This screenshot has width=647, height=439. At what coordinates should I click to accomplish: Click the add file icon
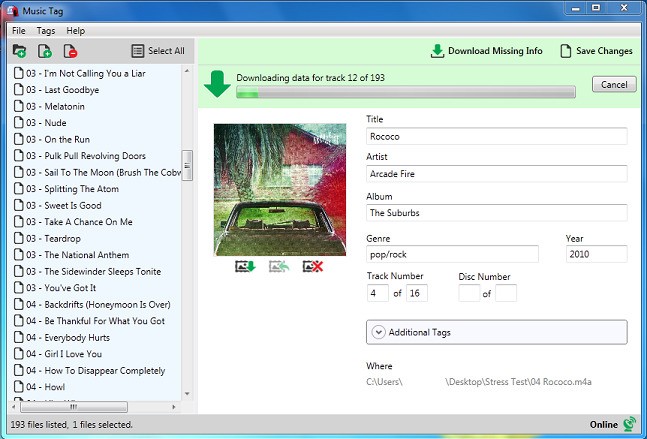click(45, 51)
